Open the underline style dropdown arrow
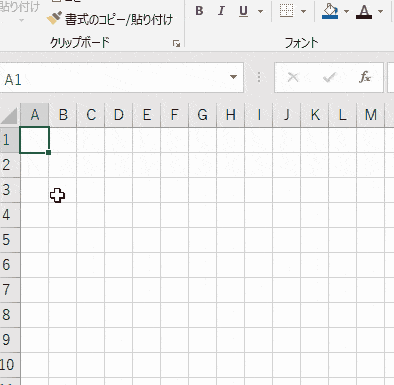Image resolution: width=394 pixels, height=385 pixels. pos(260,11)
